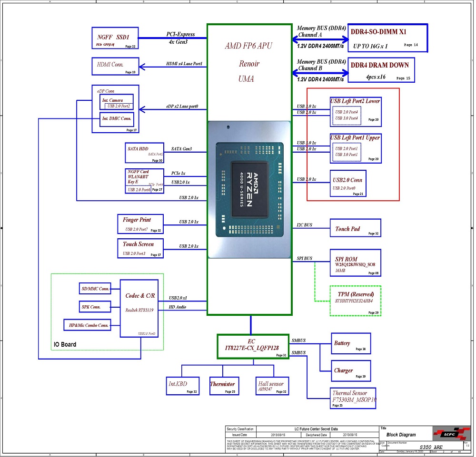The height and width of the screenshot is (457, 476).
Task: Click the W25Q128JWSIQ_SO8 part number
Action: 355,264
